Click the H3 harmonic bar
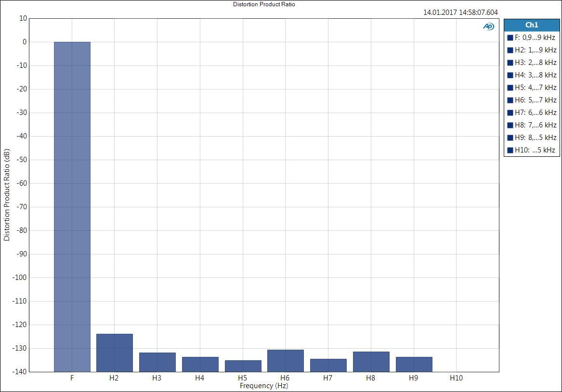562x392 pixels. point(157,362)
